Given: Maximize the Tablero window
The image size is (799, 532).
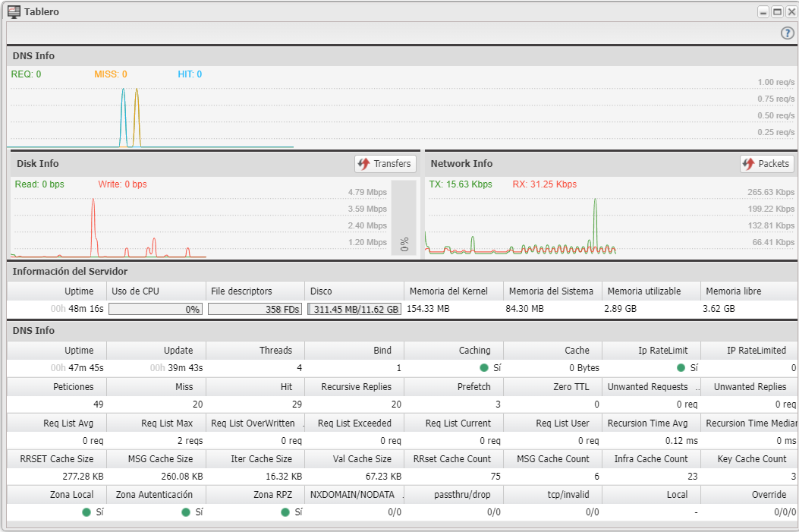Looking at the screenshot, I should [x=777, y=12].
